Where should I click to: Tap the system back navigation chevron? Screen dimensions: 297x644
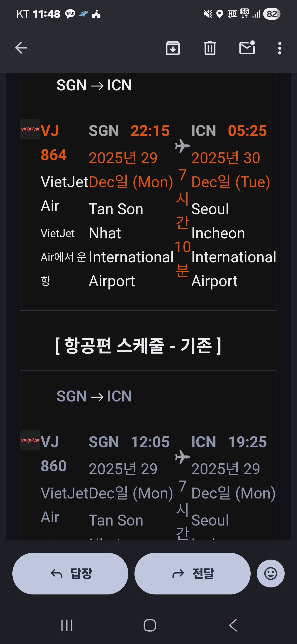click(x=233, y=625)
